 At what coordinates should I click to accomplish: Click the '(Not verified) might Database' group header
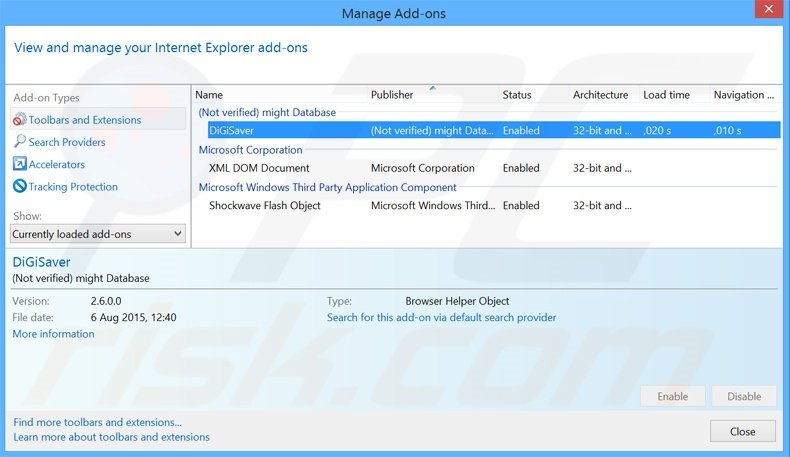tap(267, 112)
